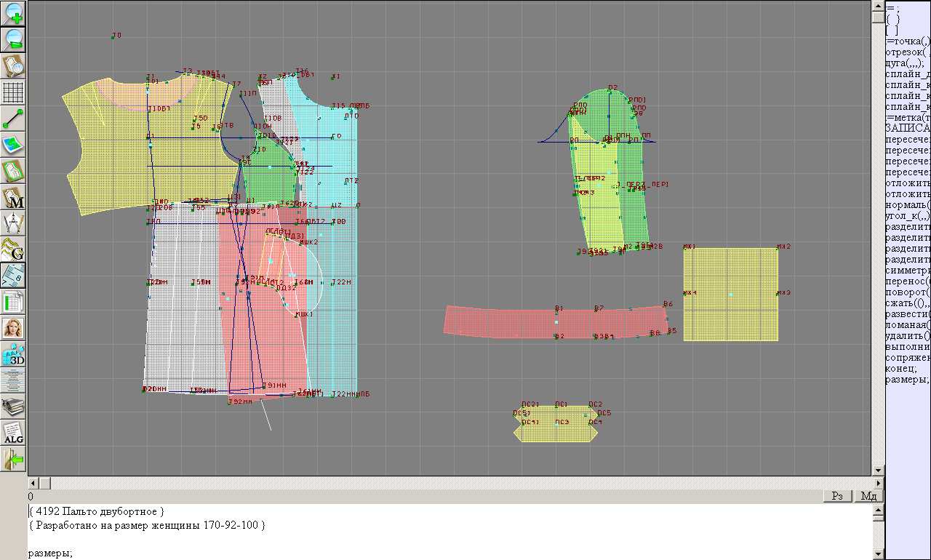Open the 3D view icon
Viewport: 931px width, 560px height.
point(14,354)
